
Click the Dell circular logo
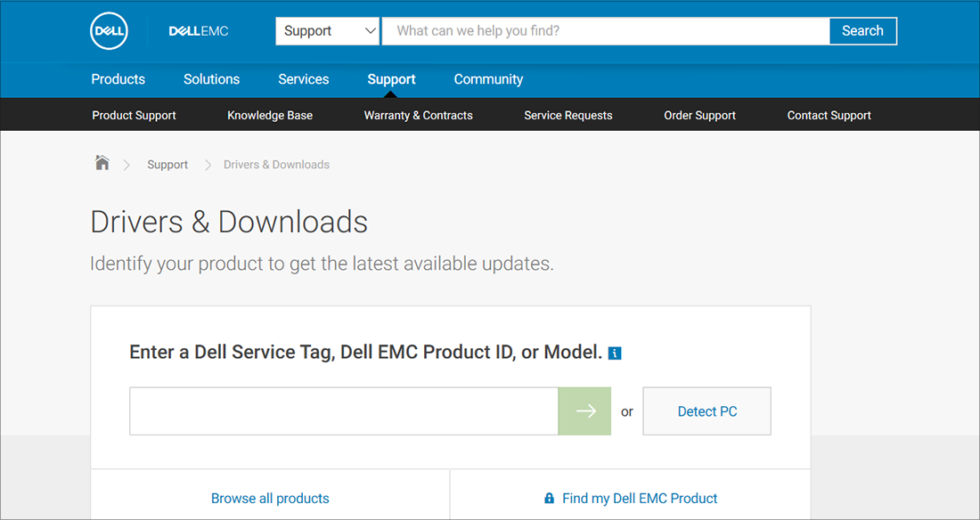pyautogui.click(x=109, y=31)
